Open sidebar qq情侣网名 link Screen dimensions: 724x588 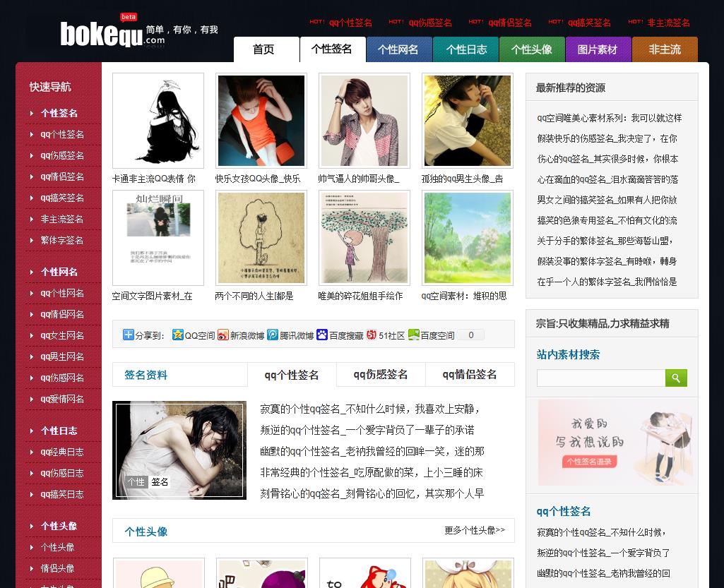[x=62, y=314]
